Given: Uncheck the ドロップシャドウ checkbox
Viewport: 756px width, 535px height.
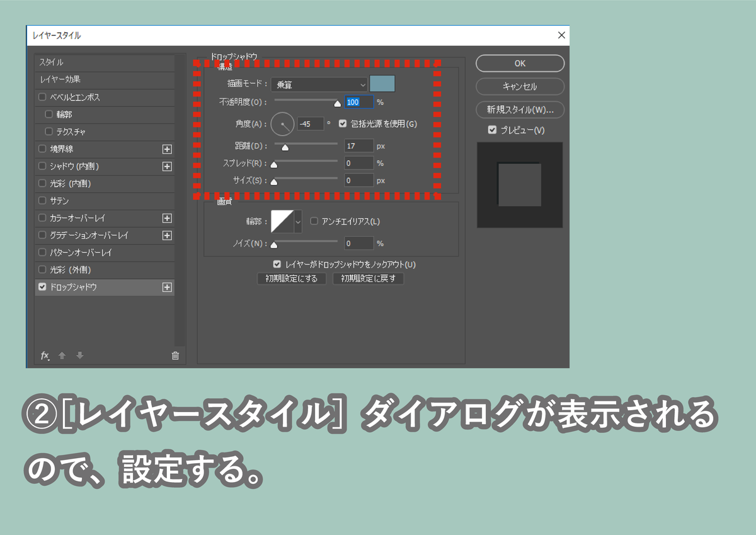Looking at the screenshot, I should point(42,287).
